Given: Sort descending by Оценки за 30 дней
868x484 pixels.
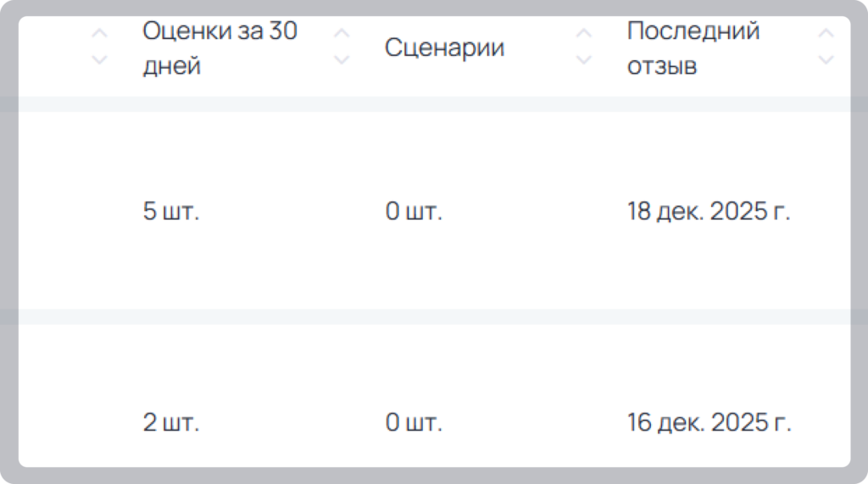Looking at the screenshot, I should (x=342, y=59).
